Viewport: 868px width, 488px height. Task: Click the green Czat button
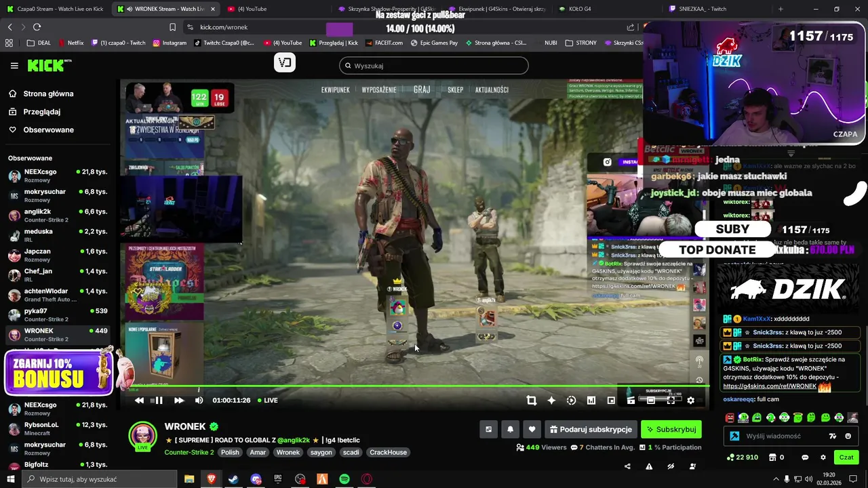pyautogui.click(x=846, y=457)
